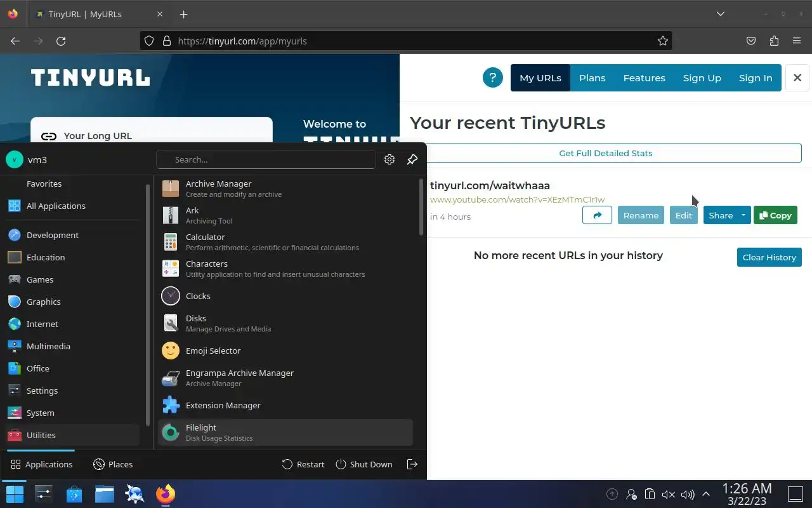
Task: Open the Multimedia category
Action: click(72, 346)
